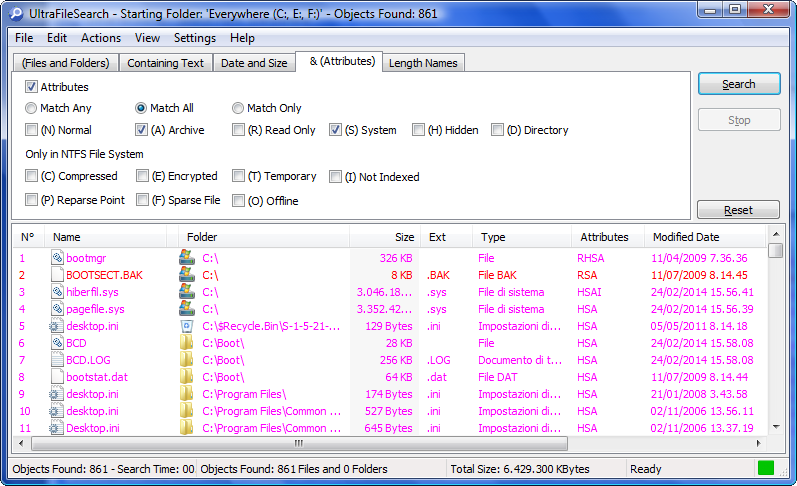The height and width of the screenshot is (486, 797).
Task: Click the UltraFileSearch title bar app icon
Action: pyautogui.click(x=16, y=13)
